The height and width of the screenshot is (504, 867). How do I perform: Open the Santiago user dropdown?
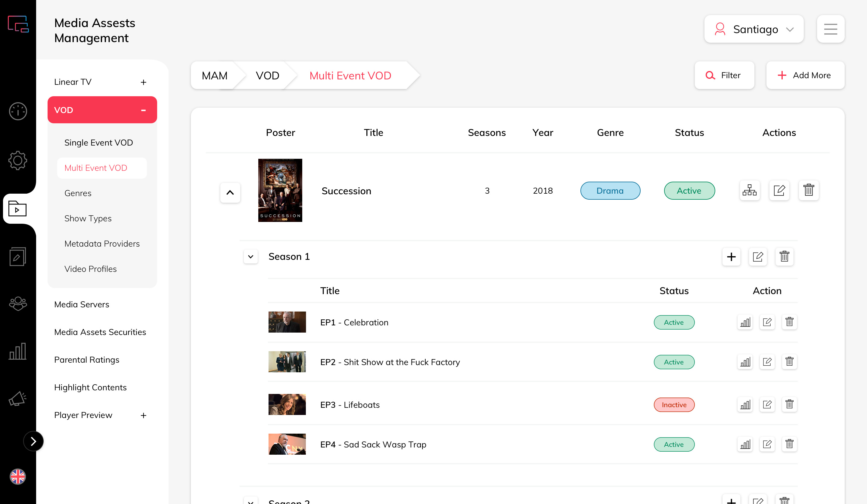pos(754,29)
